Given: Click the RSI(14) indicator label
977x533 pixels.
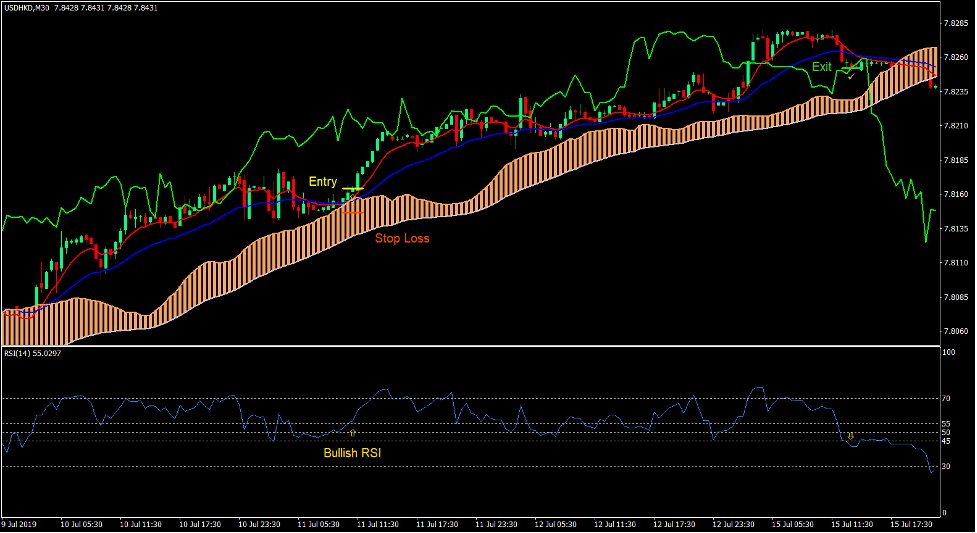Looking at the screenshot, I should 17,352.
